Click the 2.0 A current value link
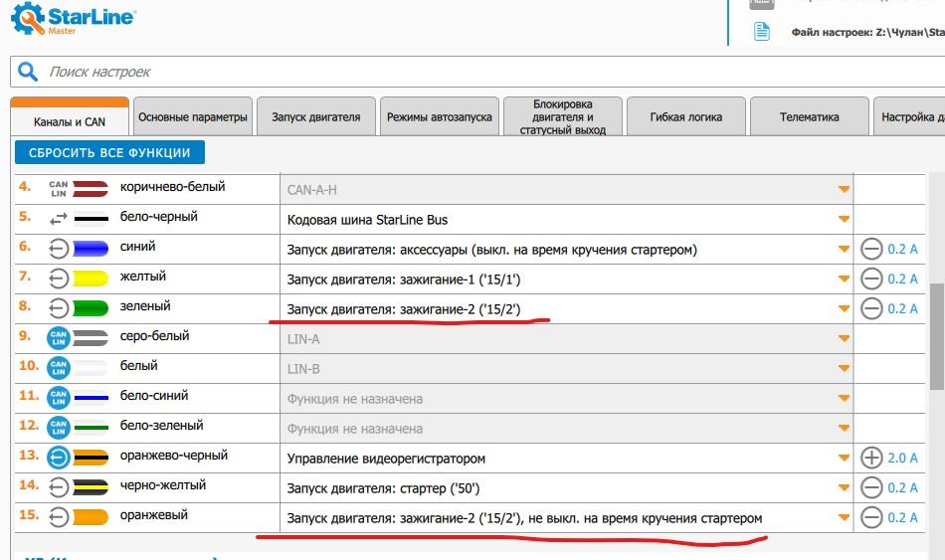The height and width of the screenshot is (560, 945). click(x=902, y=458)
